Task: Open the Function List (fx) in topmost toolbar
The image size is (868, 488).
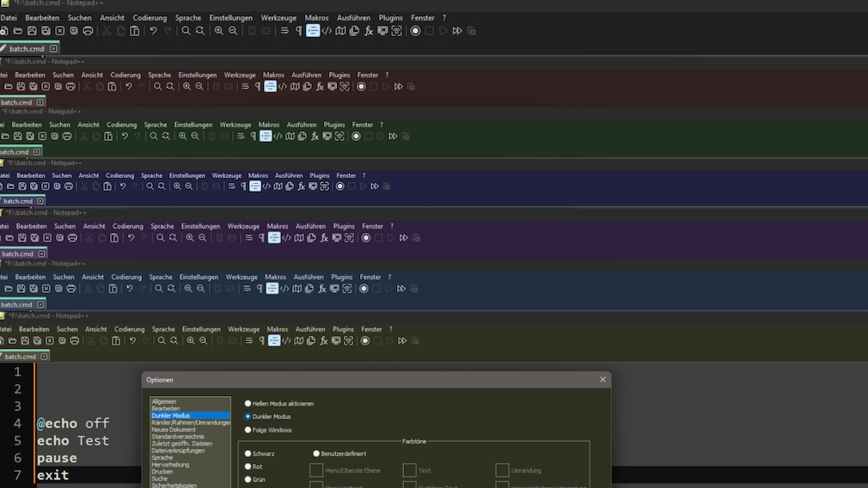Action: click(369, 31)
